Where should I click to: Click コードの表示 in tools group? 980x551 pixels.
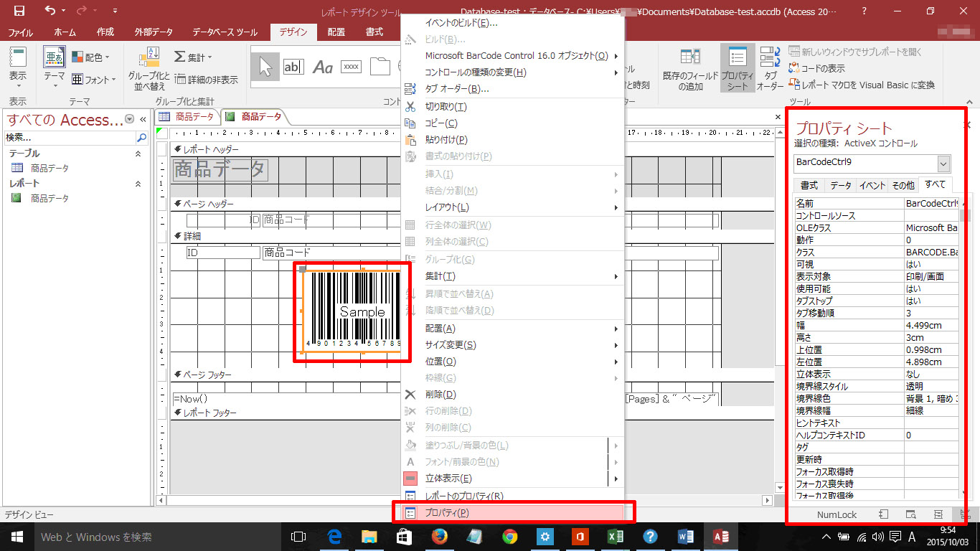click(816, 68)
